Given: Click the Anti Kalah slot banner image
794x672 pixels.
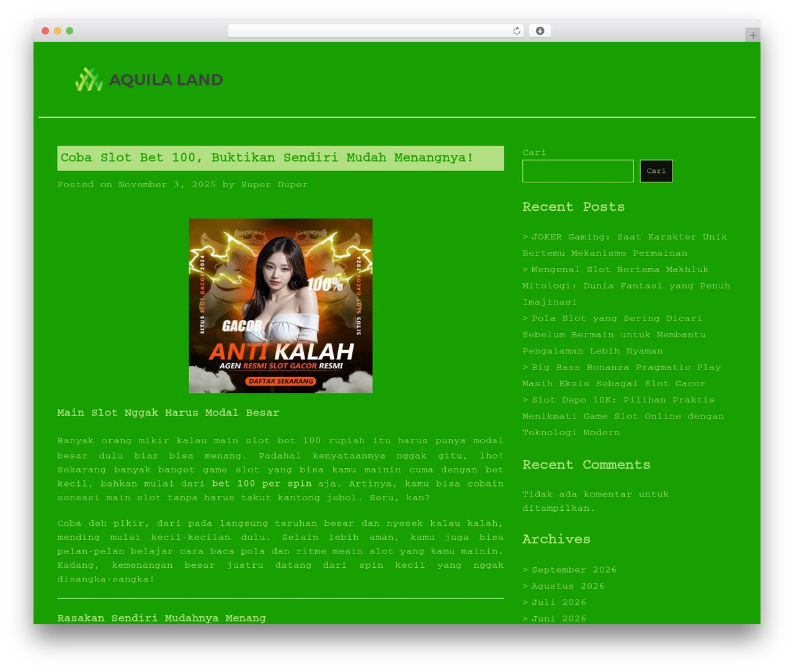Looking at the screenshot, I should coord(280,306).
